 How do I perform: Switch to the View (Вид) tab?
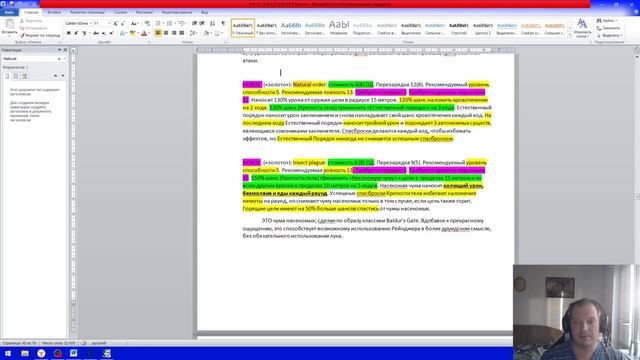point(204,13)
